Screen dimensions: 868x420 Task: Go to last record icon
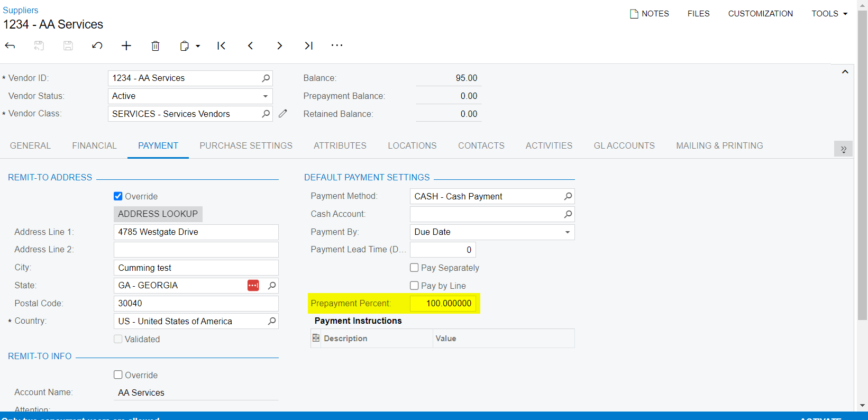tap(309, 45)
